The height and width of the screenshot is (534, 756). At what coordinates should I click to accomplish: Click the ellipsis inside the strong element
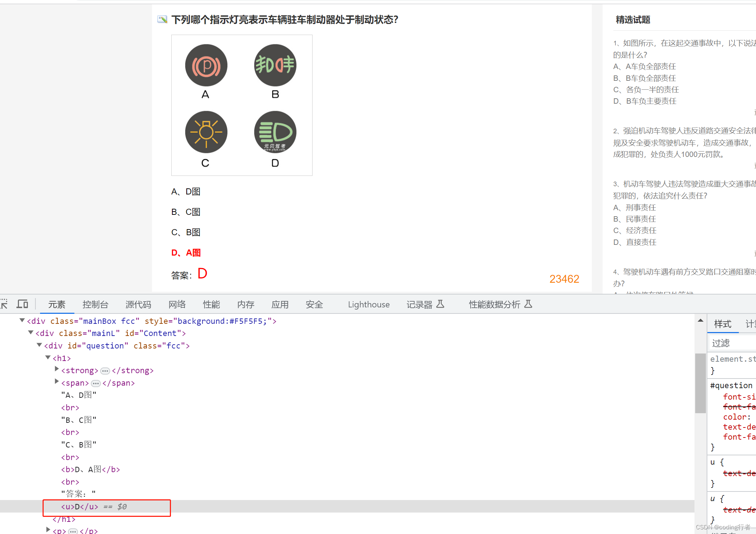[105, 371]
